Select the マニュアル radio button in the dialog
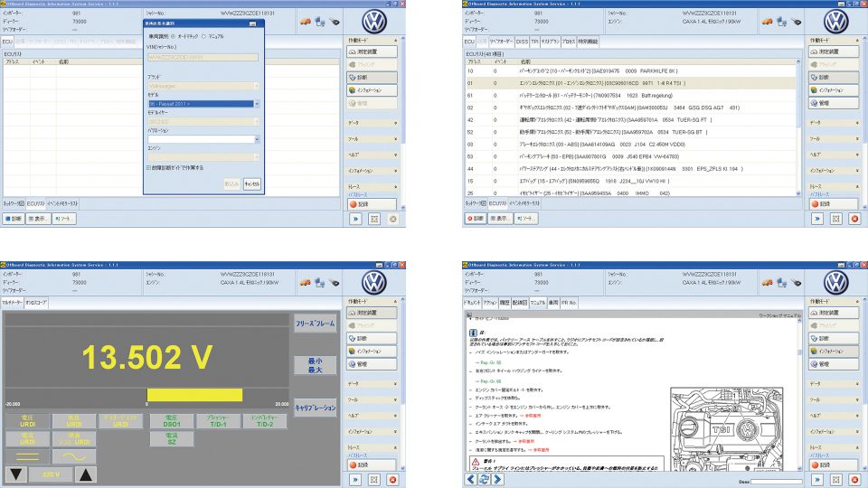This screenshot has width=868, height=488. 203,35
